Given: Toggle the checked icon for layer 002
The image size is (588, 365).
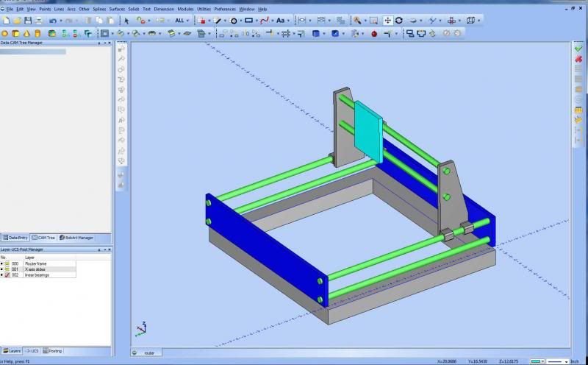Looking at the screenshot, I should [7, 275].
